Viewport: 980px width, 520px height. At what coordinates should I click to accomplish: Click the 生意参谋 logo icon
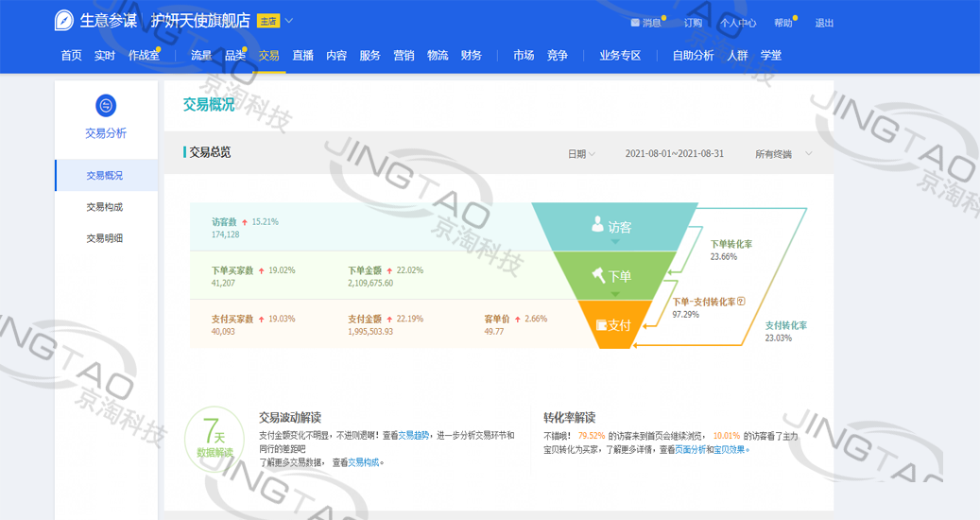pyautogui.click(x=64, y=21)
